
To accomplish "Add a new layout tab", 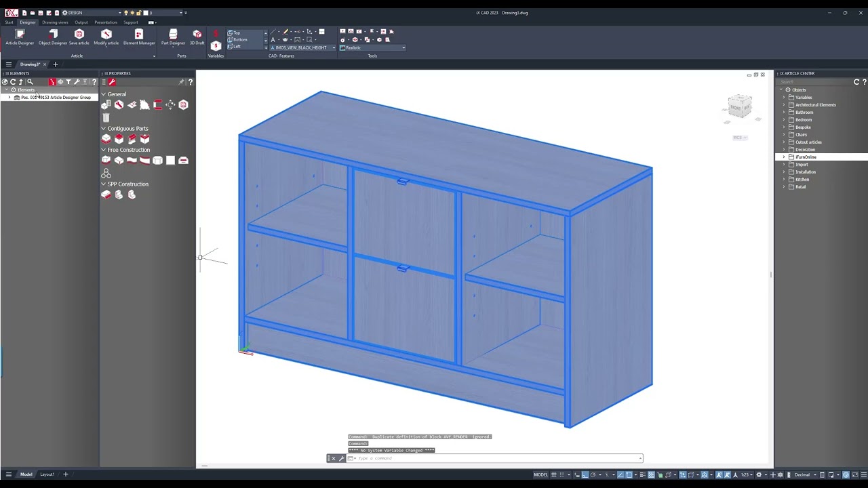I will [66, 474].
